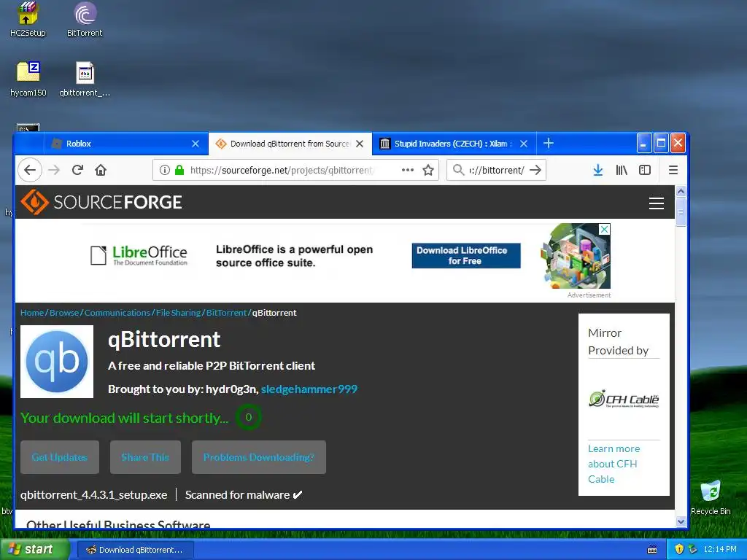Click the keyboard icon on taskbar
Image resolution: width=747 pixels, height=560 pixels.
click(x=652, y=550)
